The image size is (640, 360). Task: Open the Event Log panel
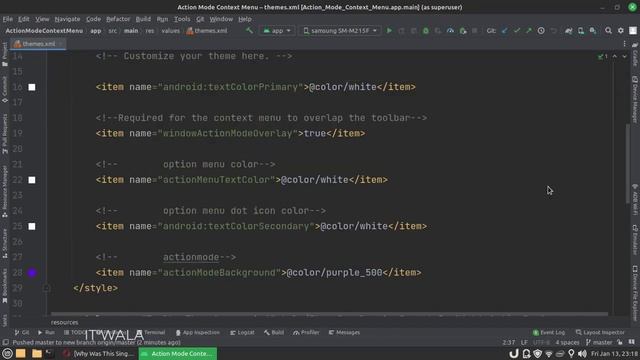[549, 333]
